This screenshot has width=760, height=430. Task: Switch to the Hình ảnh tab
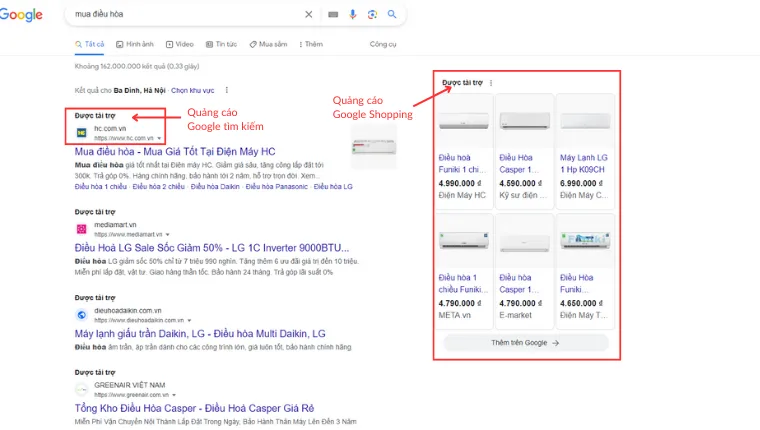click(x=135, y=44)
